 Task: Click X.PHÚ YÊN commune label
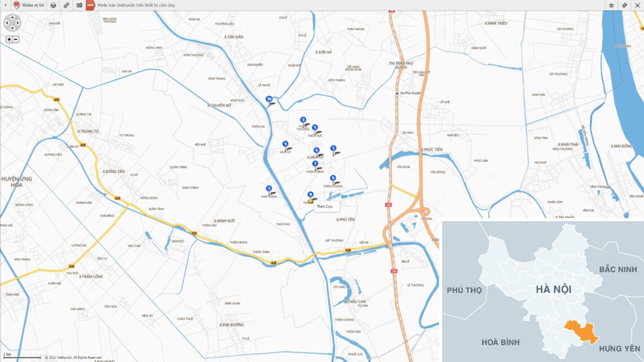tap(345, 219)
